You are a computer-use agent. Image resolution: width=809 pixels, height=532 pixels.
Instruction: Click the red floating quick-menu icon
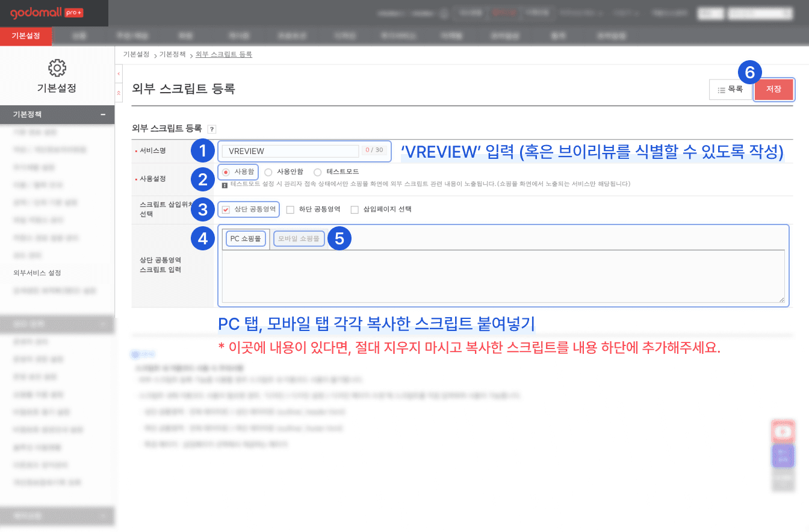tap(783, 431)
